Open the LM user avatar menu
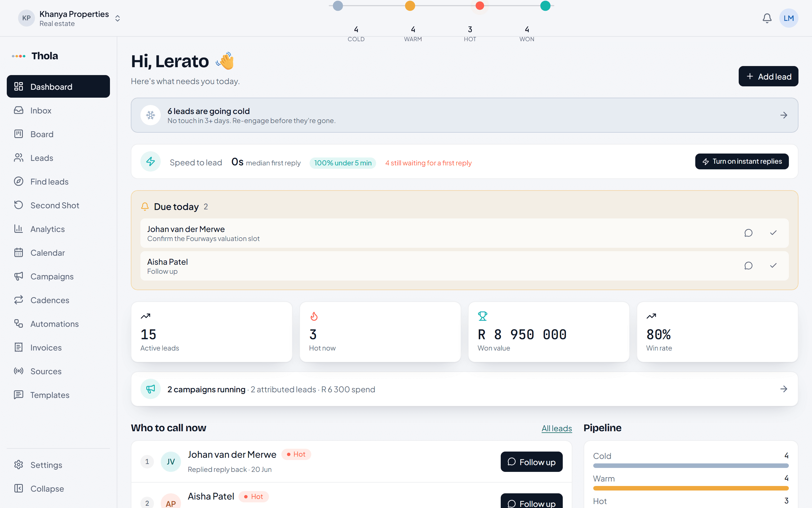 pyautogui.click(x=789, y=18)
